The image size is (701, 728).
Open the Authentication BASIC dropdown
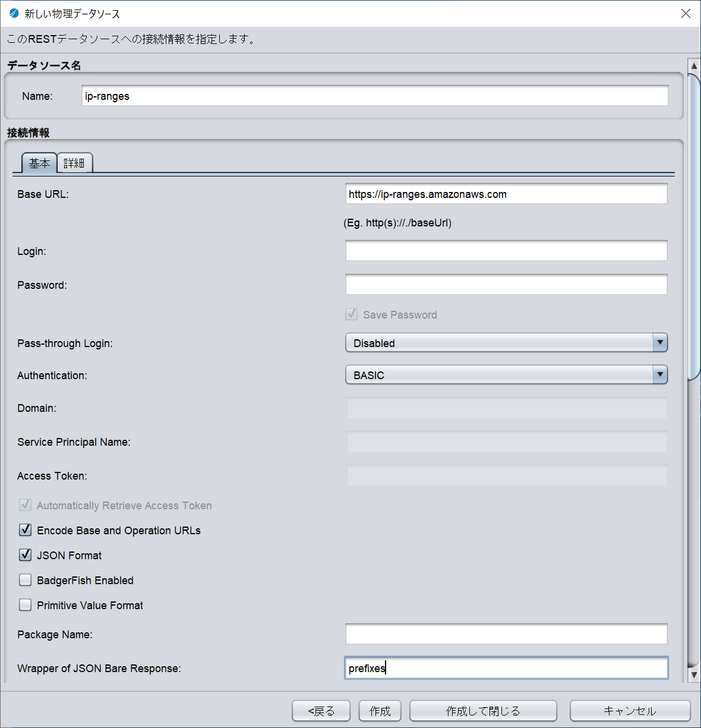pos(506,375)
